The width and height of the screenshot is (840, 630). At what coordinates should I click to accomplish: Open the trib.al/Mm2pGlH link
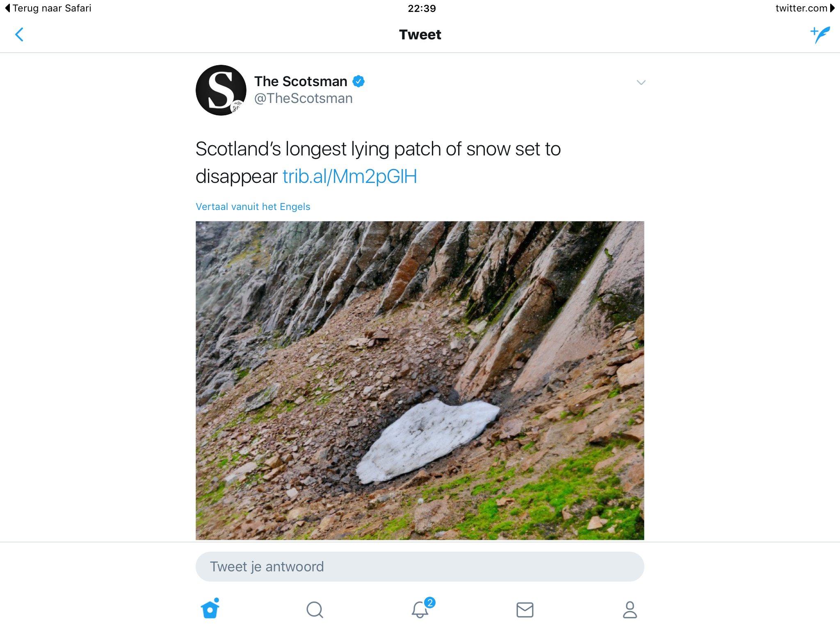click(x=350, y=176)
